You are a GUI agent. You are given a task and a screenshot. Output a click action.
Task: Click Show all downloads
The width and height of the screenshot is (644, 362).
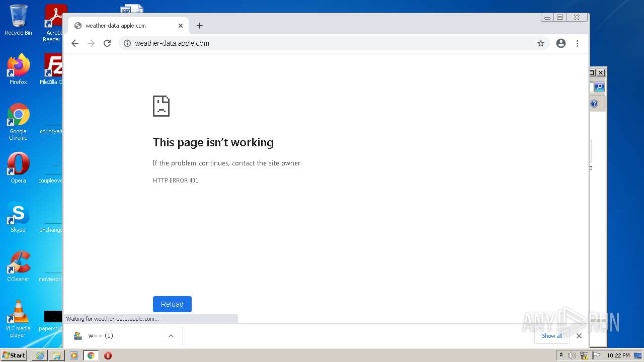552,336
